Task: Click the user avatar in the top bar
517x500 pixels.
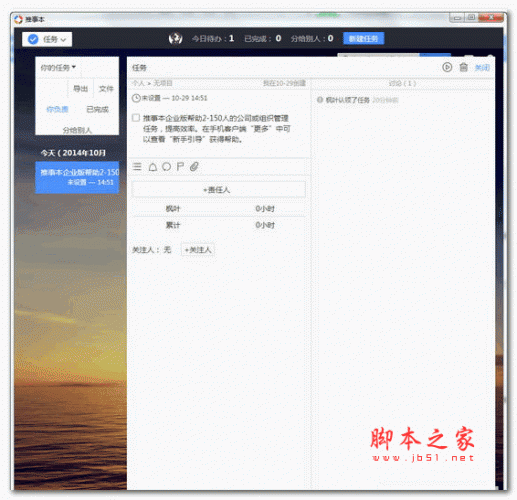Action: point(175,39)
